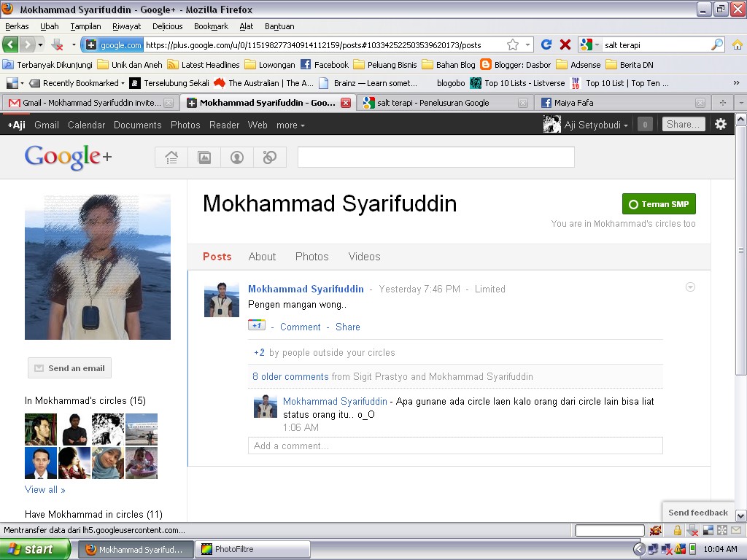Viewport: 747px width, 560px height.
Task: Expand 8 older comments link
Action: point(290,377)
